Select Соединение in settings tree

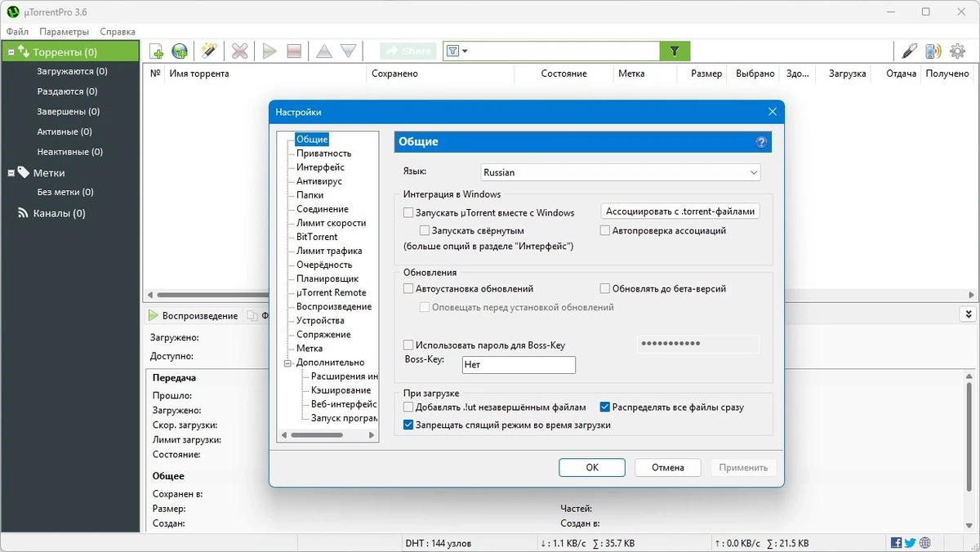coord(323,209)
